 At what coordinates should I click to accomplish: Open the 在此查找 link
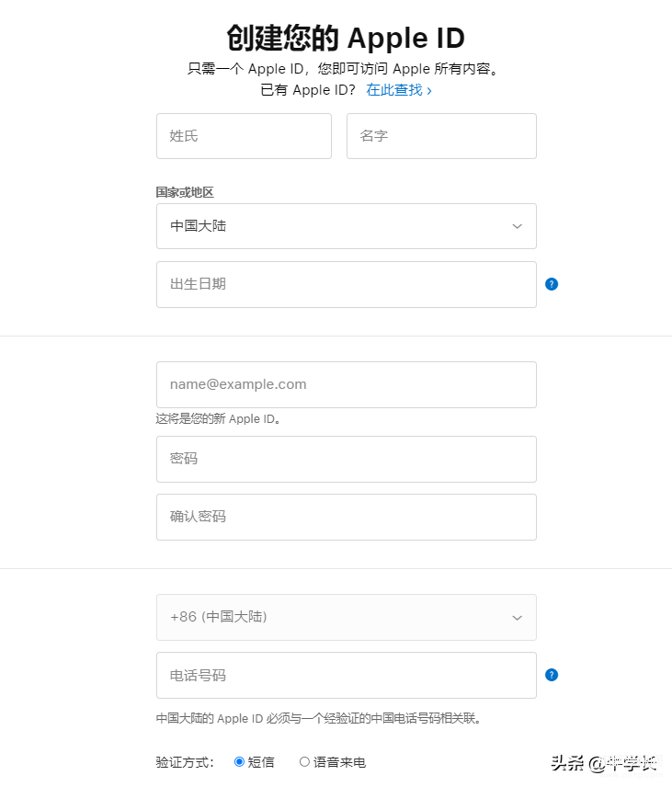pos(398,90)
